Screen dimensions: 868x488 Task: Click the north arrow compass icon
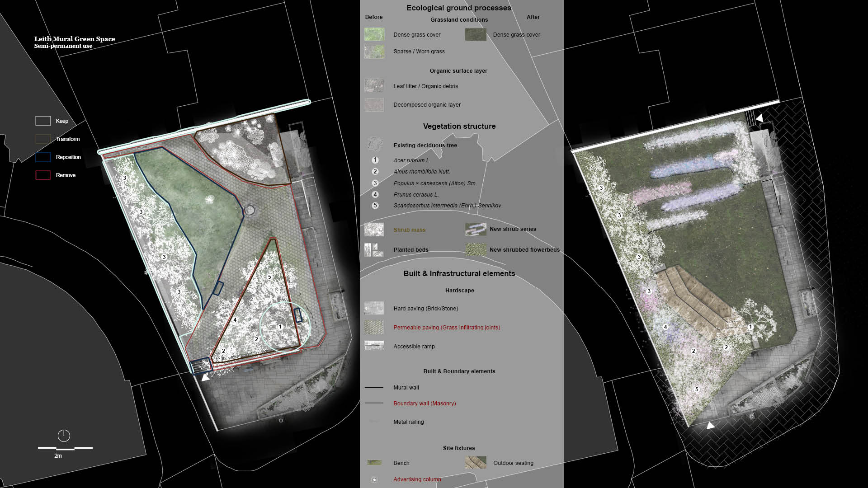[64, 435]
